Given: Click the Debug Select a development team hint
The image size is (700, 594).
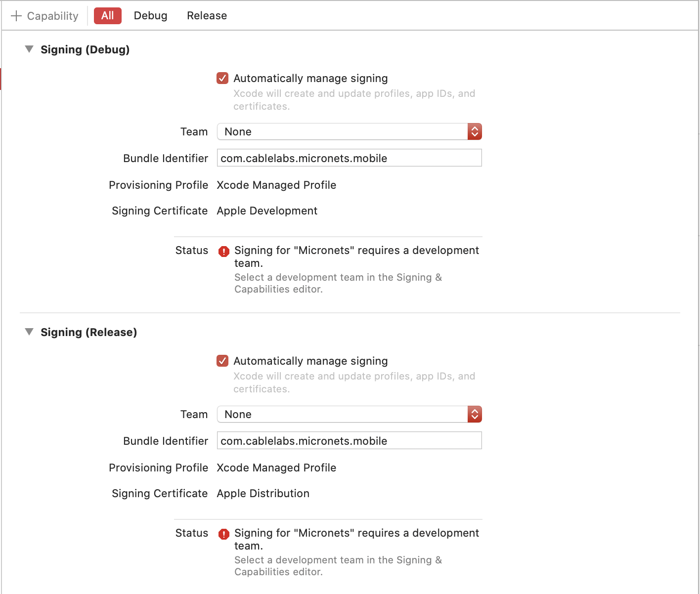Looking at the screenshot, I should [338, 283].
